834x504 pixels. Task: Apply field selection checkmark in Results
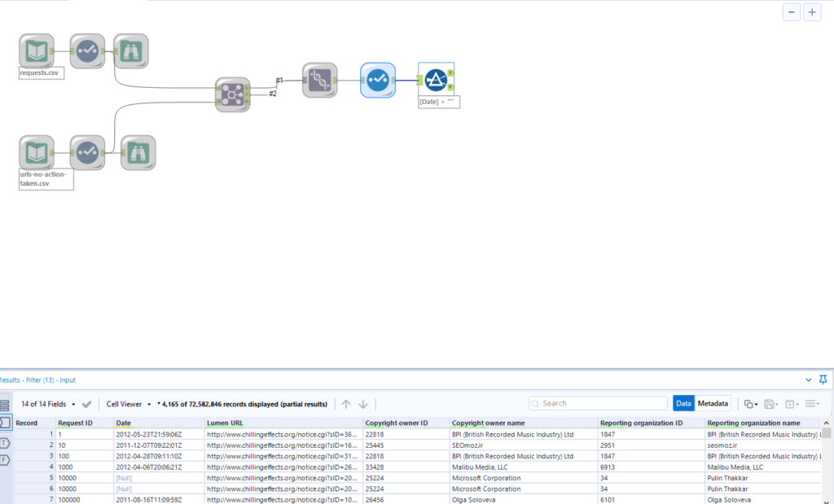coord(86,404)
